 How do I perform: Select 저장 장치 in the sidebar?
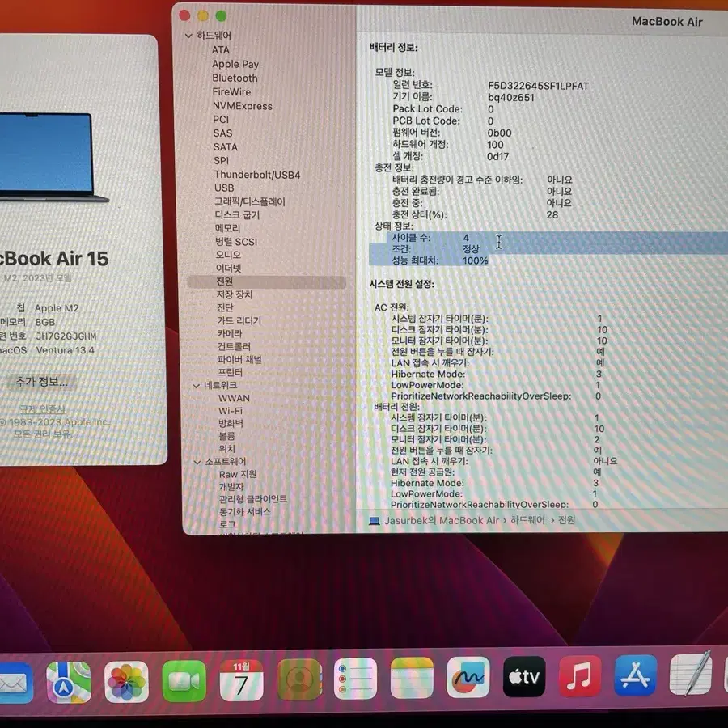235,294
